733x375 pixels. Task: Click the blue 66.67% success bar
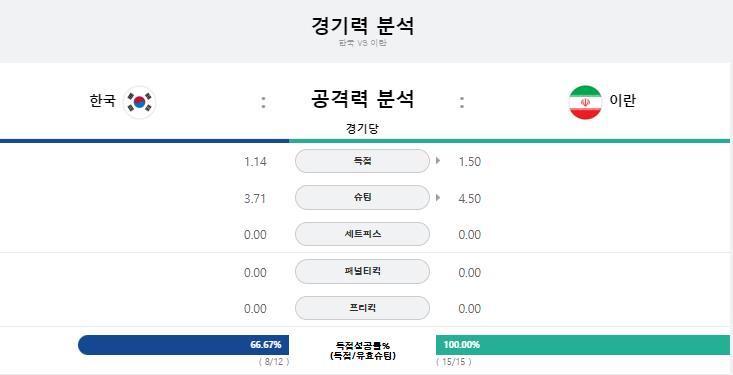pos(183,345)
